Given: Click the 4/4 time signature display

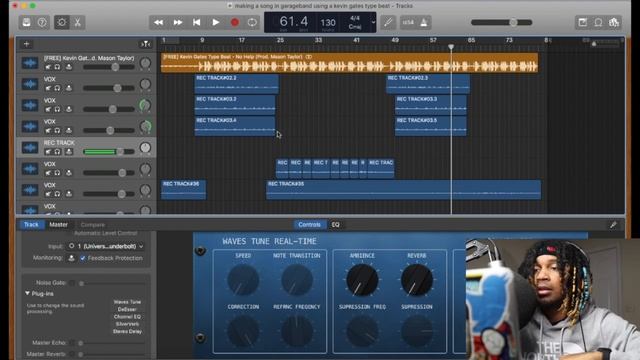Looking at the screenshot, I should [x=355, y=18].
